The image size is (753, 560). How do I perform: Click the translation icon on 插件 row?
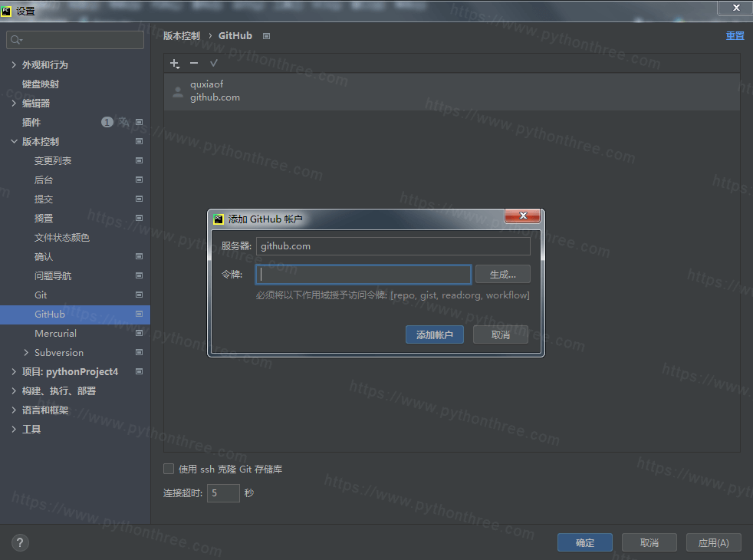pos(124,122)
